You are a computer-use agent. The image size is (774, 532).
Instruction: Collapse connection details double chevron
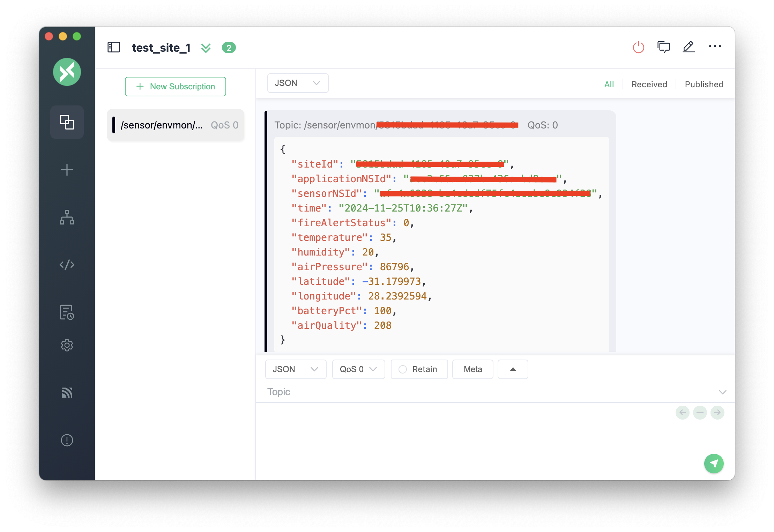coord(206,48)
